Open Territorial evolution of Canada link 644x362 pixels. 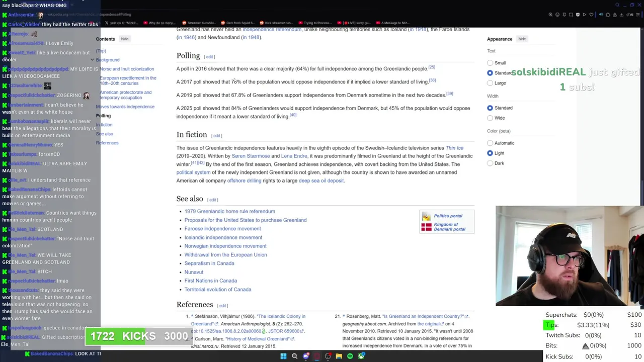tap(218, 290)
